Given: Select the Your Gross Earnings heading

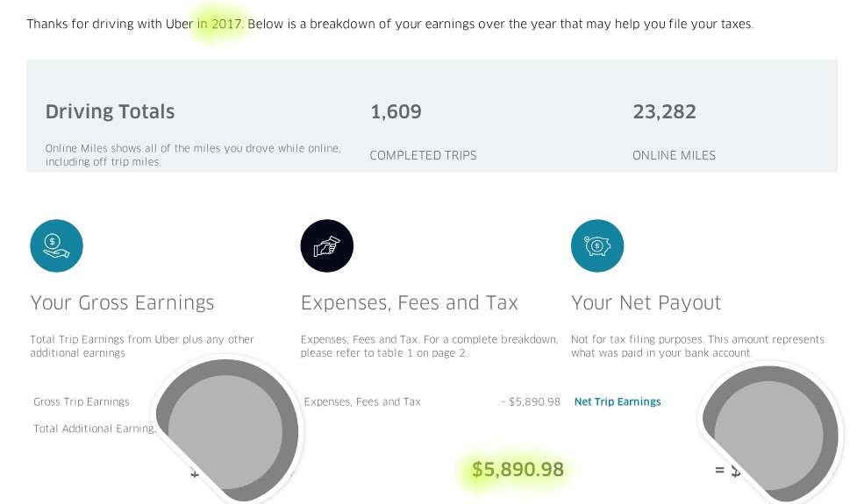Looking at the screenshot, I should pos(122,302).
